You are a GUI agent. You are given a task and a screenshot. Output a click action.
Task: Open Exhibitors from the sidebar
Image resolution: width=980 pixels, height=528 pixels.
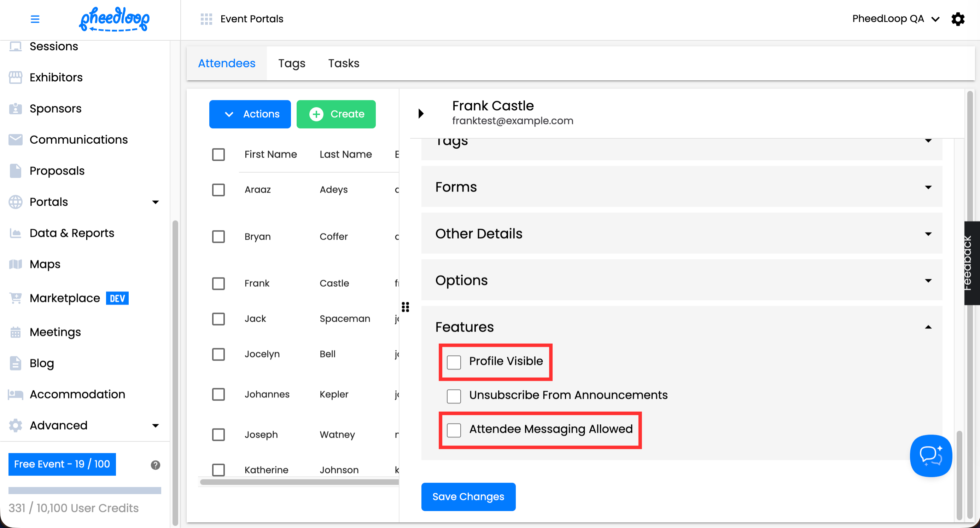coord(56,77)
